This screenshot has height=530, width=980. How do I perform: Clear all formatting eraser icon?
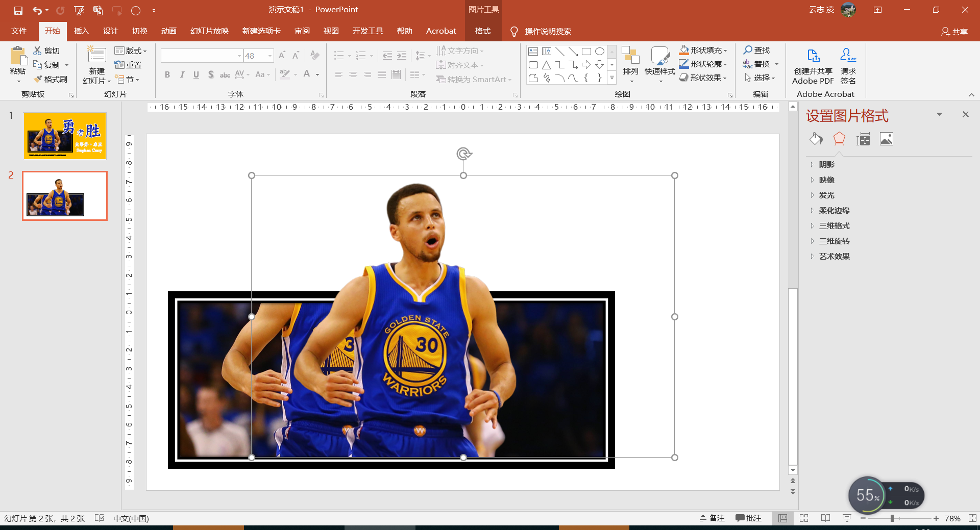pyautogui.click(x=315, y=55)
